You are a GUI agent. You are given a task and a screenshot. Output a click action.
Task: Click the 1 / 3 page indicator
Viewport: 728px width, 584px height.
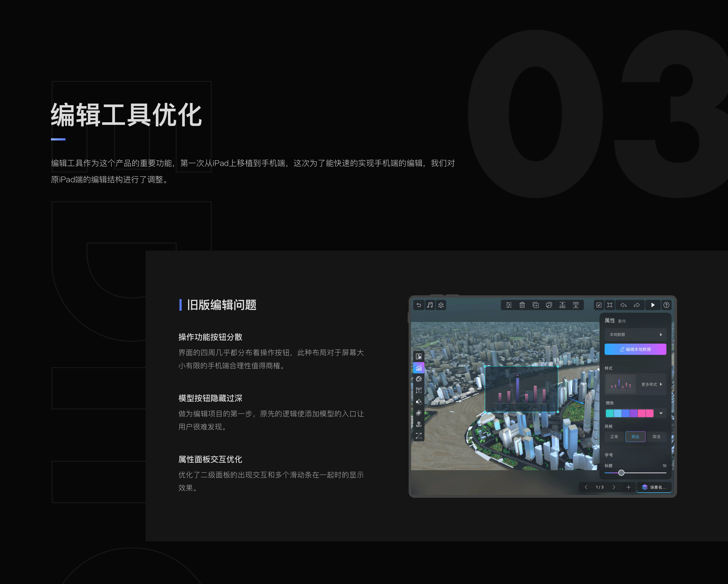[600, 487]
